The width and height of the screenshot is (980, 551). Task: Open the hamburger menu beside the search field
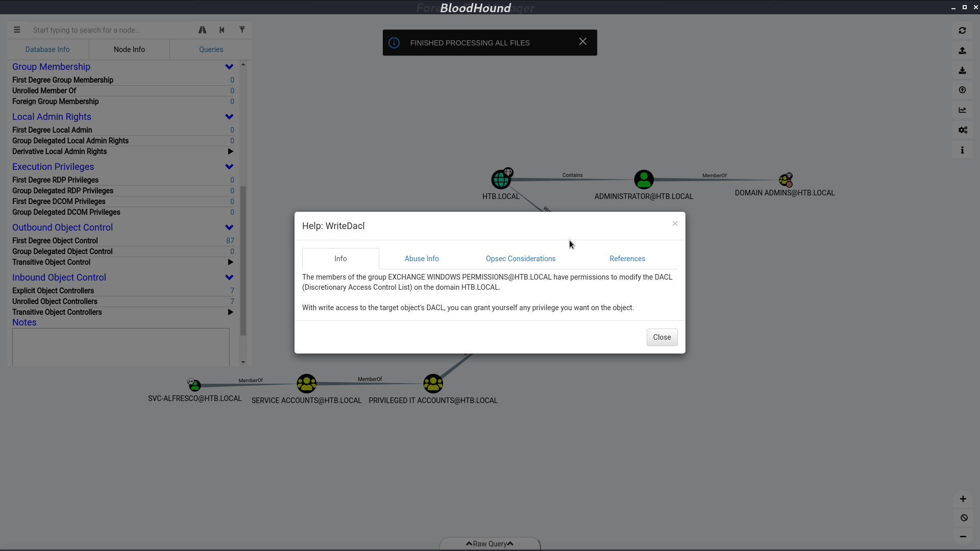click(17, 30)
